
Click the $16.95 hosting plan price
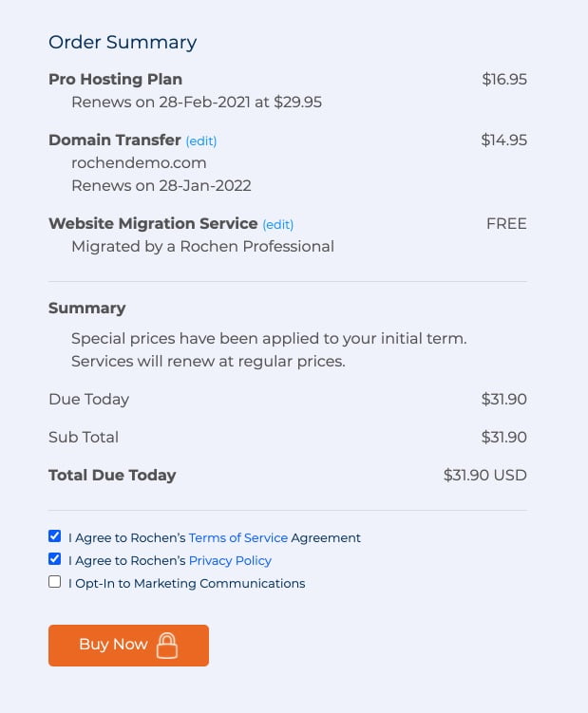coord(504,79)
